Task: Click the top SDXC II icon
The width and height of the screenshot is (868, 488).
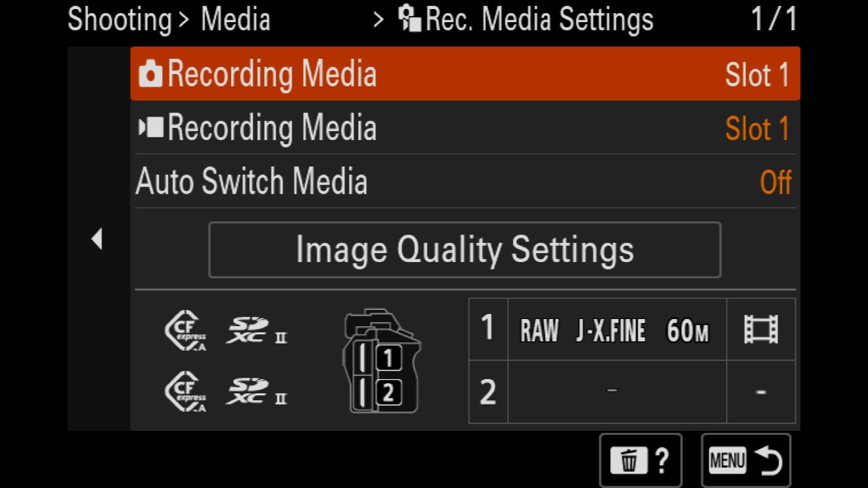Action: (x=256, y=330)
